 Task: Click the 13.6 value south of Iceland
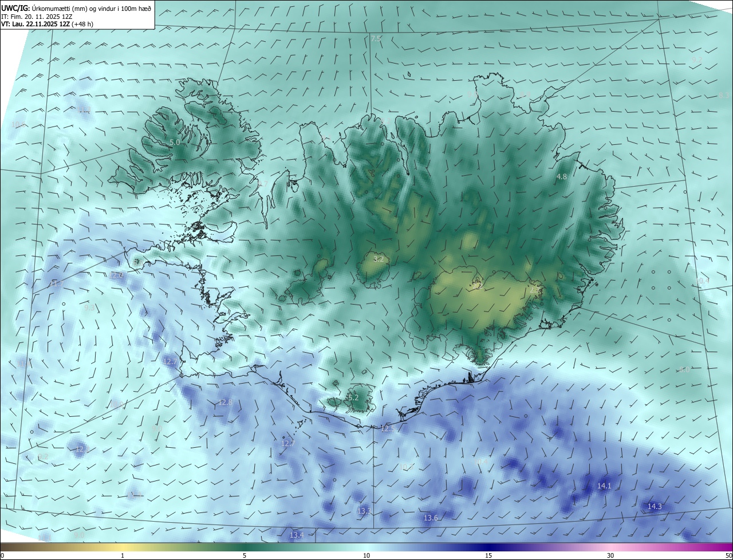pyautogui.click(x=431, y=518)
